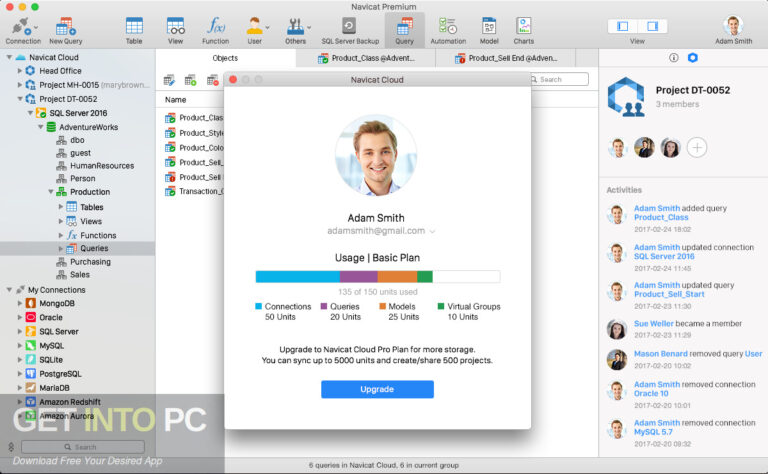Click the orange Models usage bar segment
Image resolution: width=768 pixels, height=474 pixels.
[x=397, y=277]
